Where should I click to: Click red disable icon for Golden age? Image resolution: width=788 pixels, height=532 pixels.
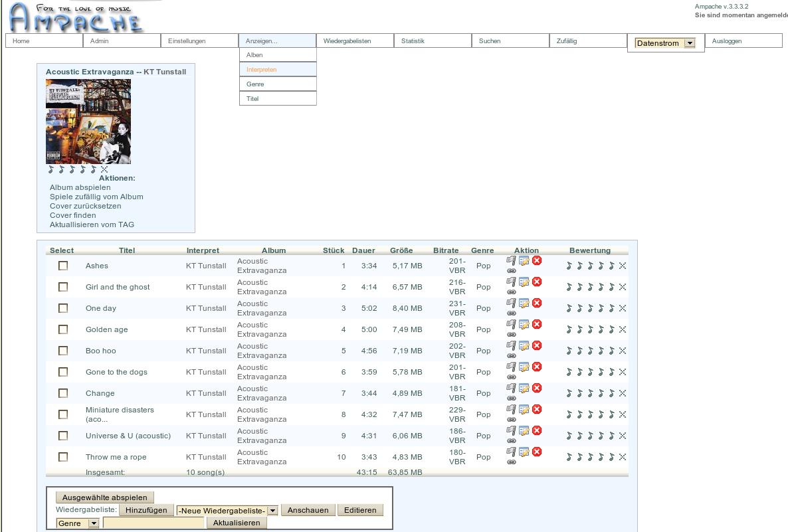[x=537, y=324]
